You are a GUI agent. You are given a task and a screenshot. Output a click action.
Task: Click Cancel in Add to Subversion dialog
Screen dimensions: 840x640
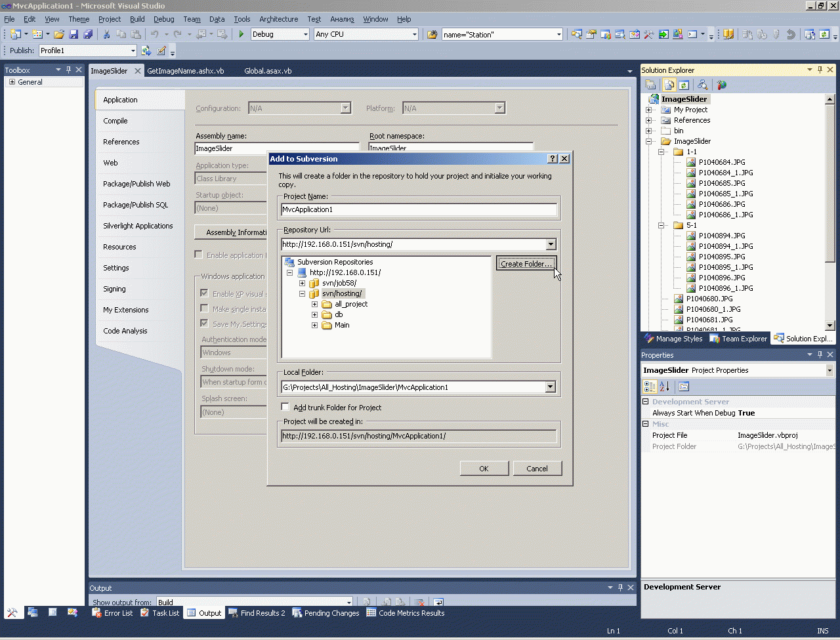537,469
